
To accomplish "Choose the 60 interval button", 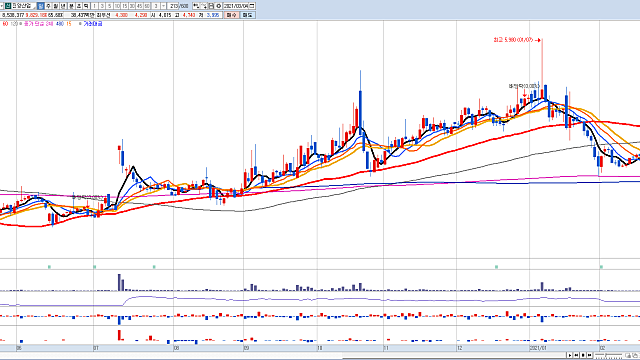I will (147, 6).
